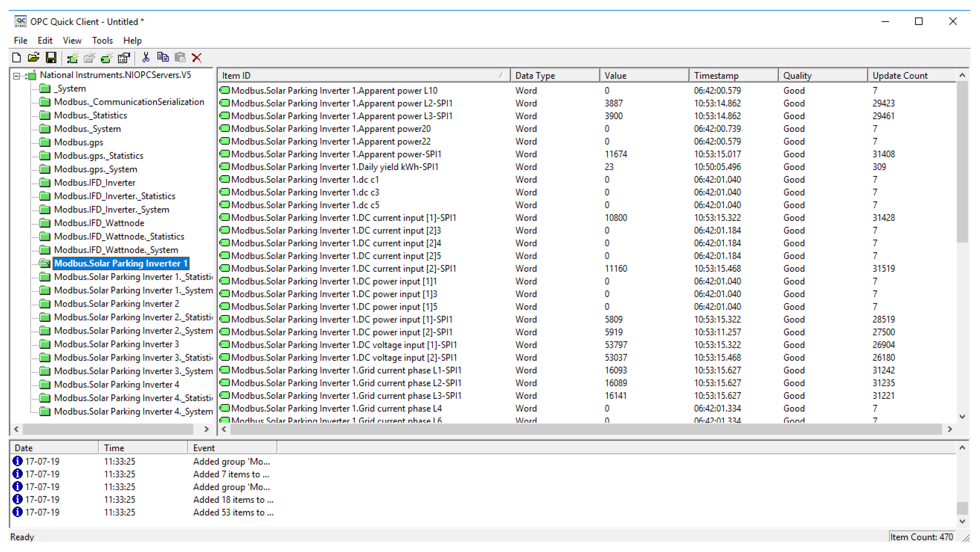
Task: Click the Open file toolbar icon
Action: coord(33,57)
